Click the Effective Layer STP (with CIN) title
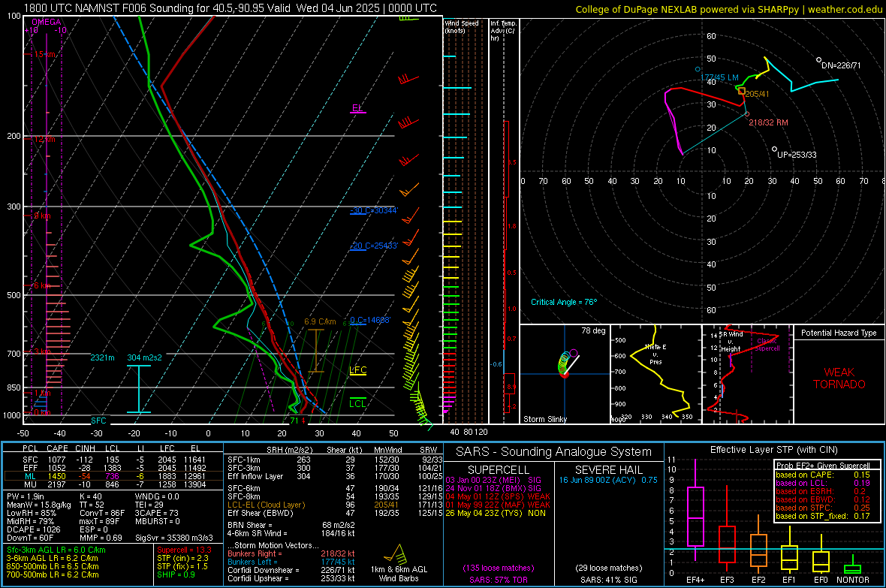Image resolution: width=886 pixels, height=588 pixels. (x=773, y=450)
